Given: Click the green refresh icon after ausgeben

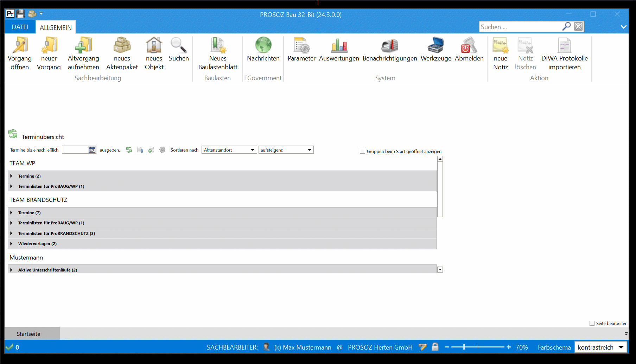Looking at the screenshot, I should 129,150.
